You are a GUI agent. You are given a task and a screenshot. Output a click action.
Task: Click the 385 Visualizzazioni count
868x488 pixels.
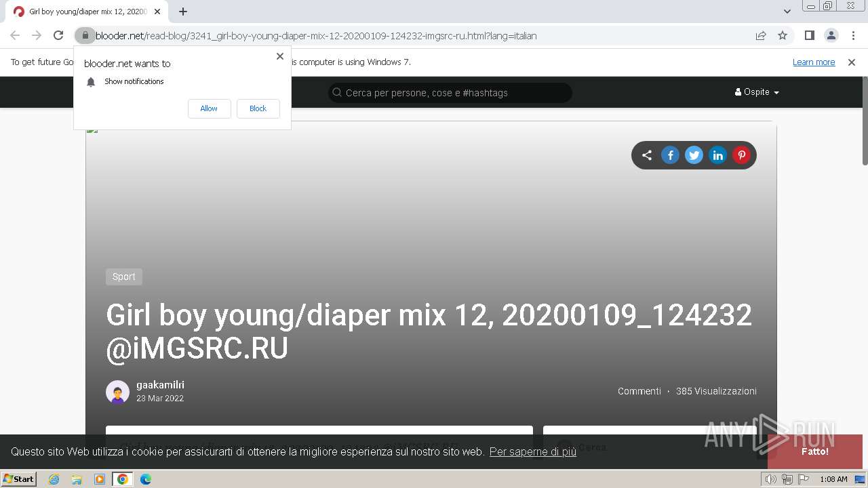click(716, 391)
